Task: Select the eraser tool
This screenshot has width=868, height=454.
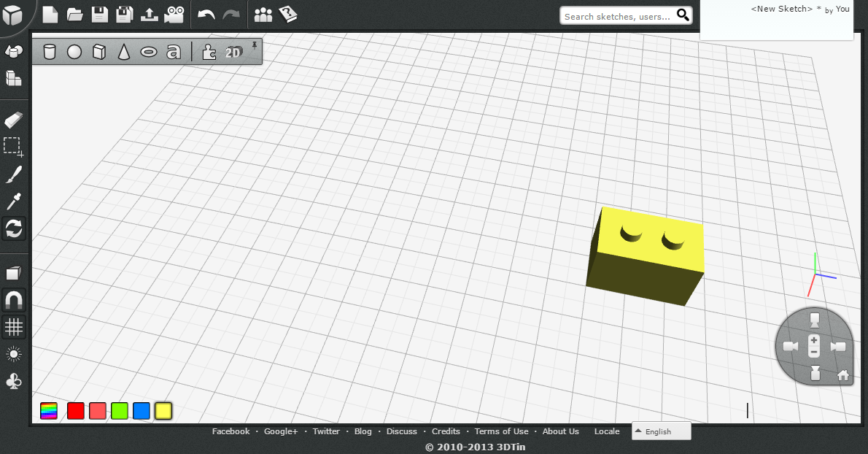Action: 13,120
